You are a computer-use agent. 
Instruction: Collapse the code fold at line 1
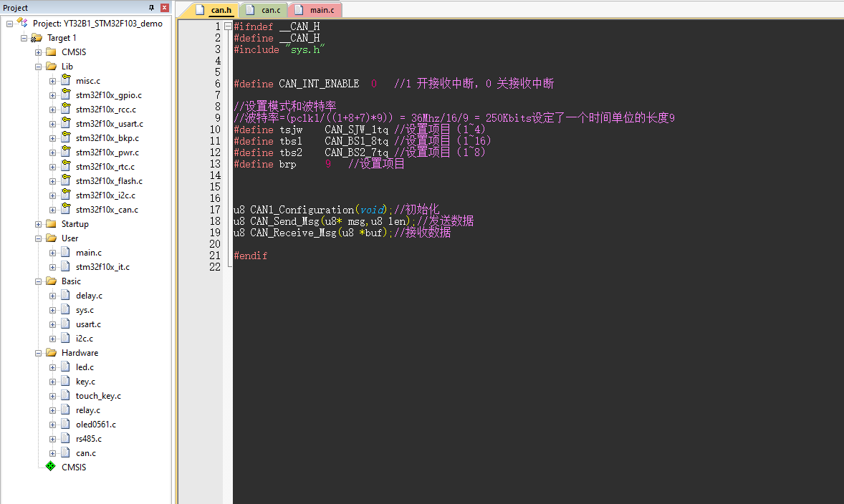point(229,26)
